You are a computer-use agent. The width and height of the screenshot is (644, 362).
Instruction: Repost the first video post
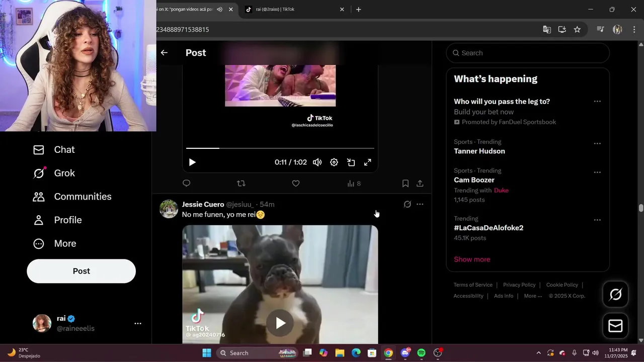pos(241,184)
